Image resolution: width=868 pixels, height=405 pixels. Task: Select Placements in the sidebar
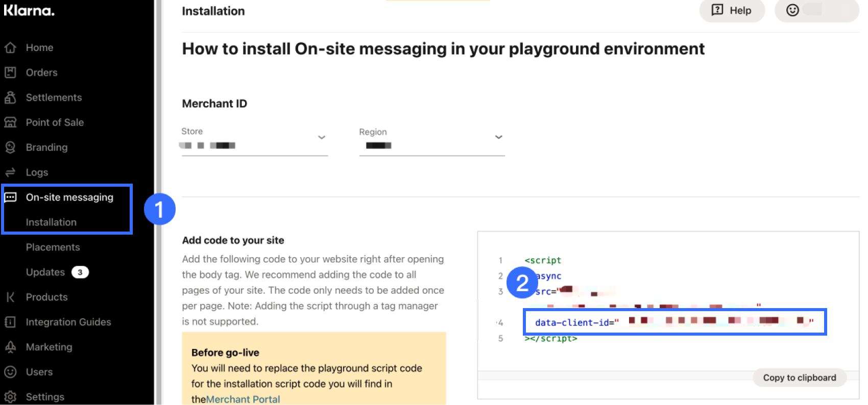tap(53, 247)
